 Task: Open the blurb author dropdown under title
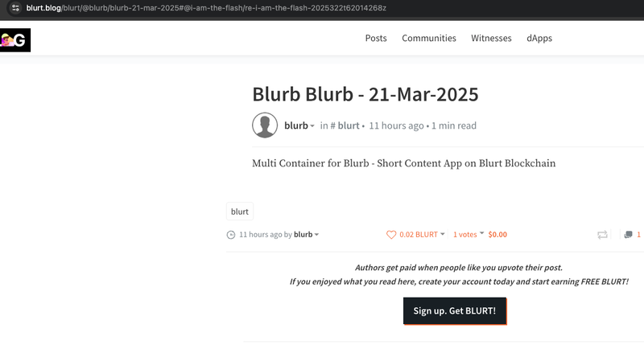click(299, 125)
